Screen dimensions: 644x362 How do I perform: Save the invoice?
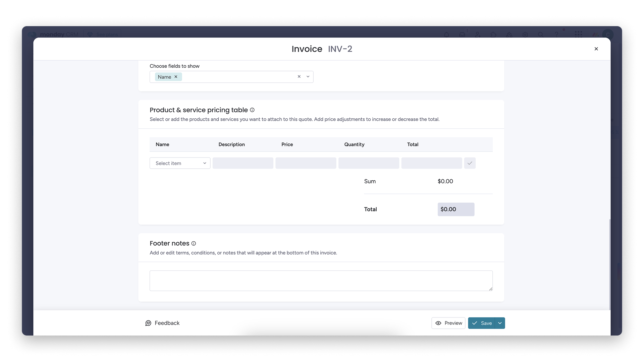(x=482, y=323)
